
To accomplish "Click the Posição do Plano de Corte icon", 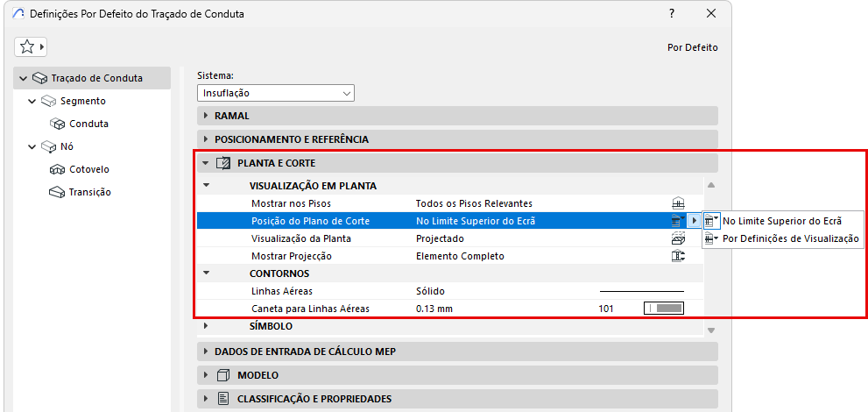I will tap(678, 221).
